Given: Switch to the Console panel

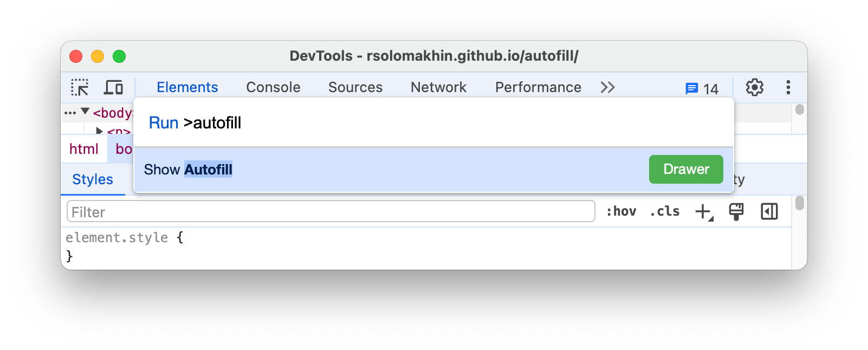Looking at the screenshot, I should tap(273, 87).
